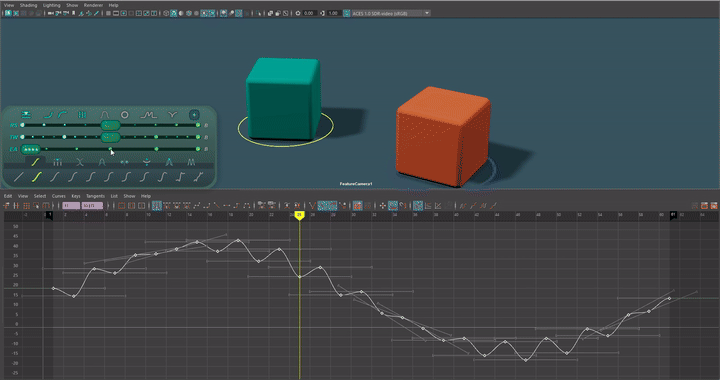Choose the yellow highlighted ease curve preset
This screenshot has height=380, width=720.
click(37, 177)
